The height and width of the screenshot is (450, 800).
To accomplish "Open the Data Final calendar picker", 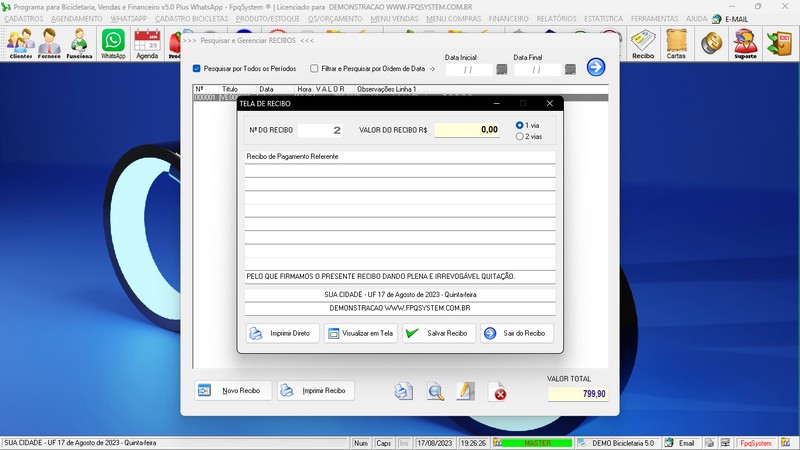I will point(570,69).
